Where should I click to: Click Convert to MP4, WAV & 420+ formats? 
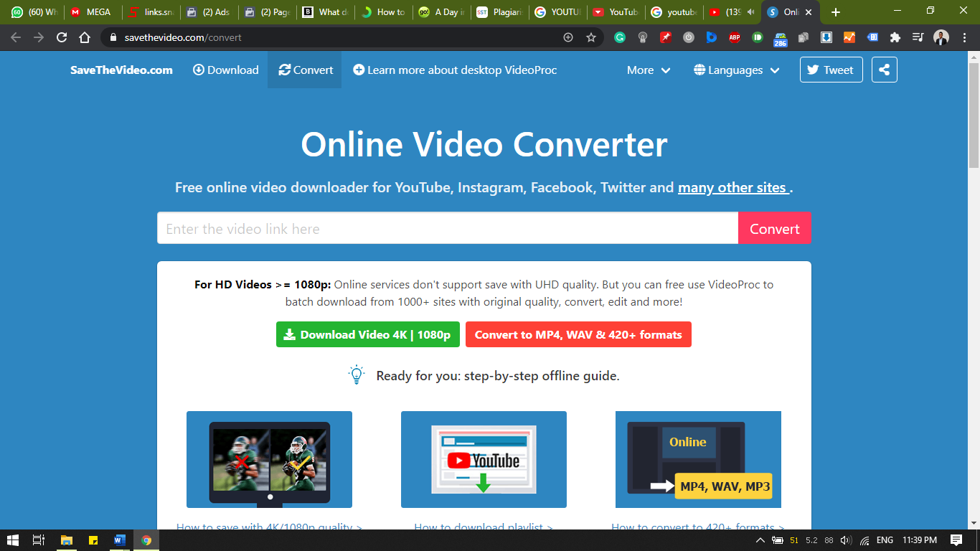tap(578, 334)
